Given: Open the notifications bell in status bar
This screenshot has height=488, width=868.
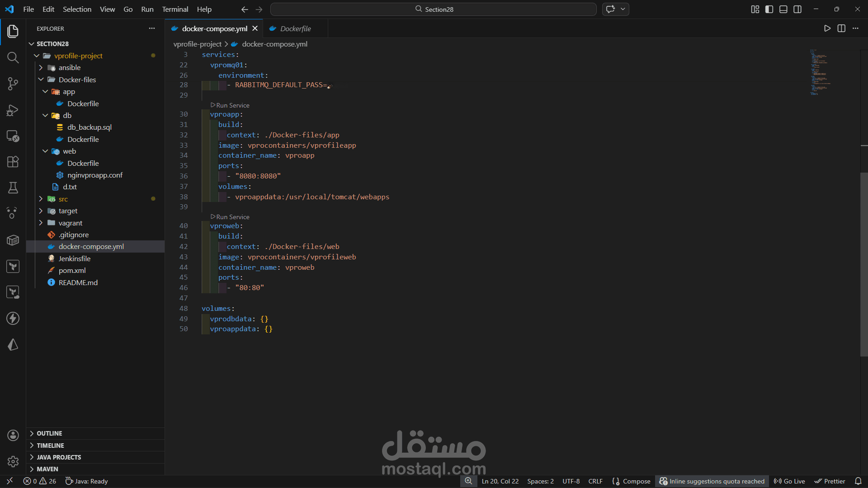Looking at the screenshot, I should (858, 481).
